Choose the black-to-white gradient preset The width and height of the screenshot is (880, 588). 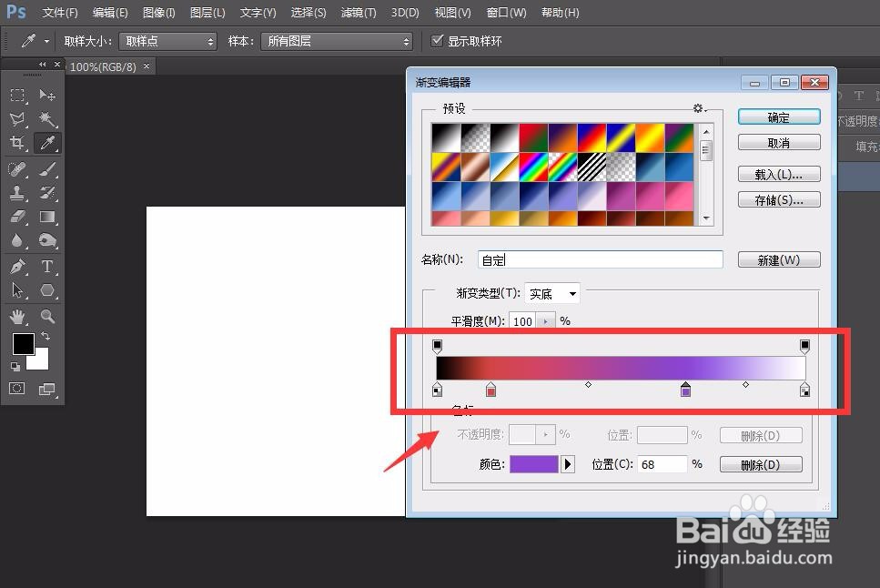[x=446, y=137]
